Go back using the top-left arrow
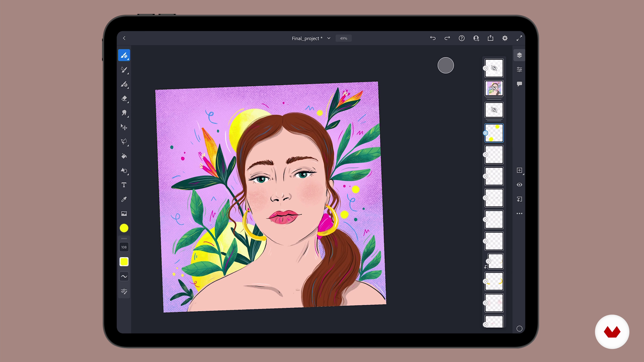 coord(124,38)
